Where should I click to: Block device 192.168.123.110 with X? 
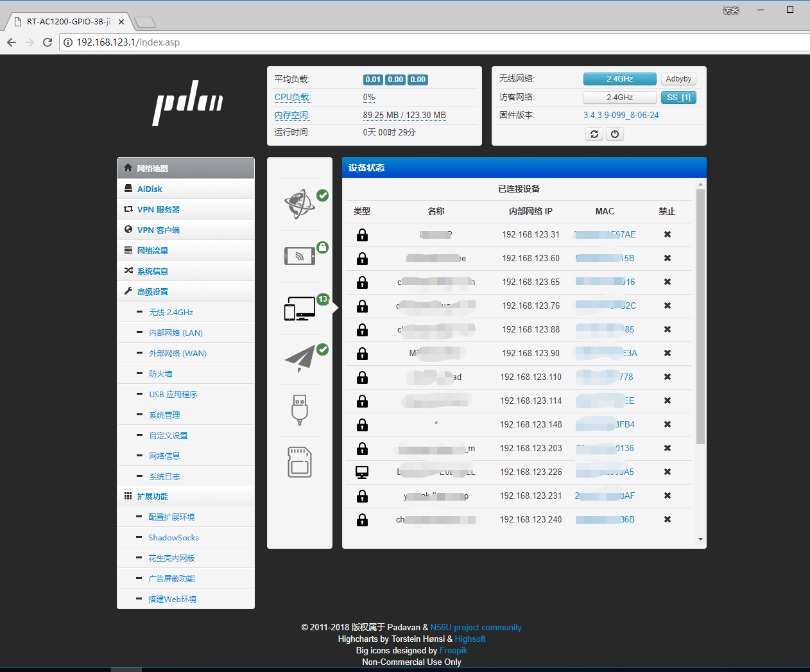point(668,377)
